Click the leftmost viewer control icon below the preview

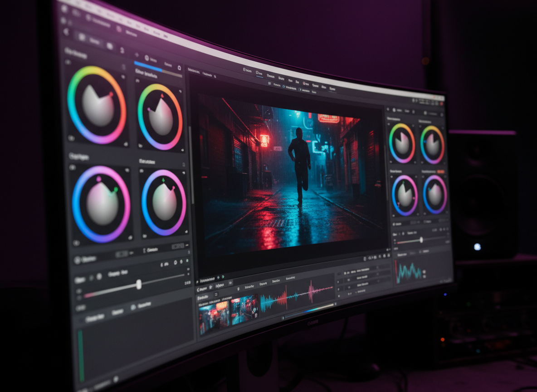[x=365, y=258]
